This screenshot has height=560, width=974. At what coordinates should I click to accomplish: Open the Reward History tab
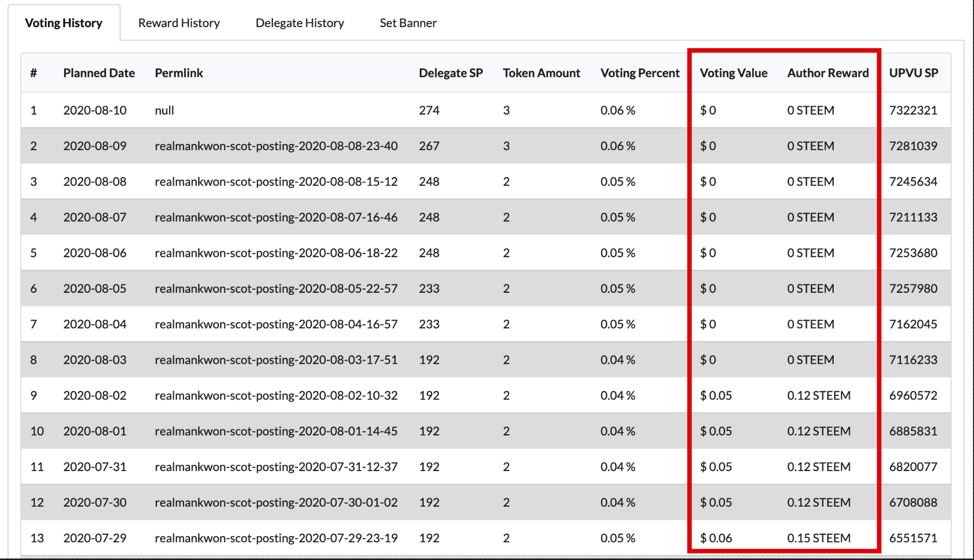[179, 23]
